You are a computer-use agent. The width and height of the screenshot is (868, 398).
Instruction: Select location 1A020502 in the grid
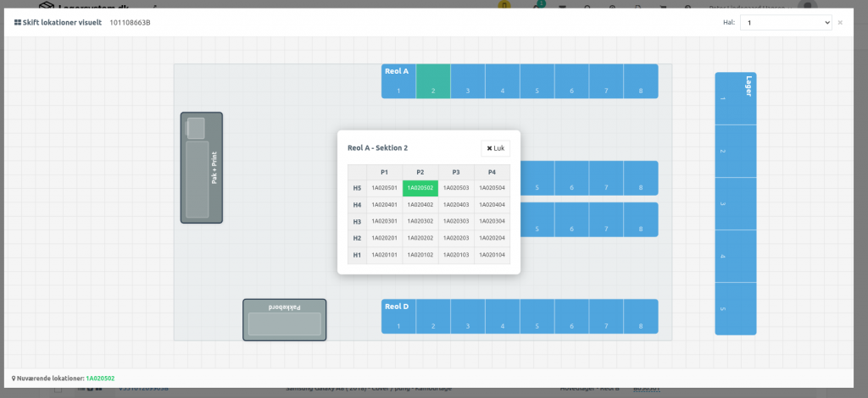click(420, 188)
